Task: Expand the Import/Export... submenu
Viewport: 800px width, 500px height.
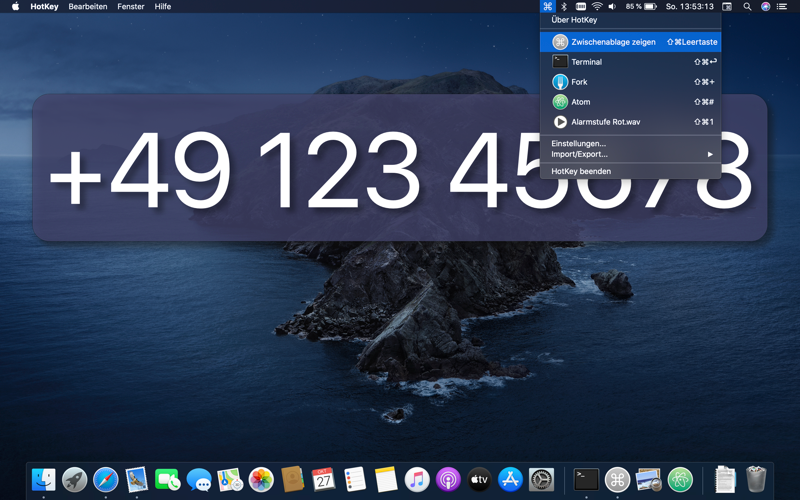Action: (x=630, y=154)
